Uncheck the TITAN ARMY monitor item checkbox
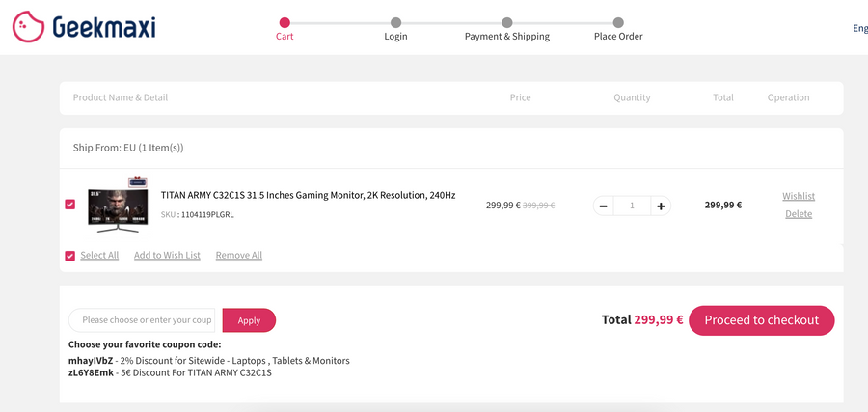 click(69, 205)
